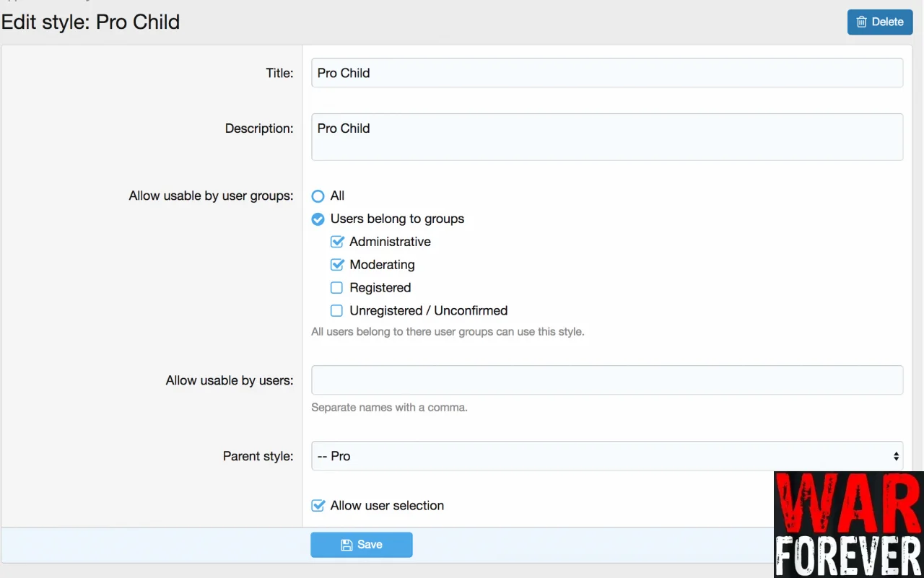924x578 pixels.
Task: Click the Allow usable by users: label
Action: pos(230,380)
